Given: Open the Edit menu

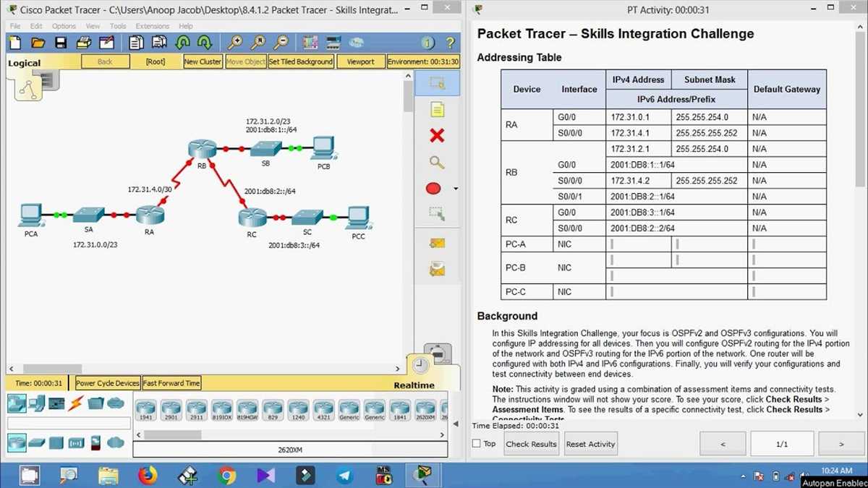Looking at the screenshot, I should [x=36, y=26].
